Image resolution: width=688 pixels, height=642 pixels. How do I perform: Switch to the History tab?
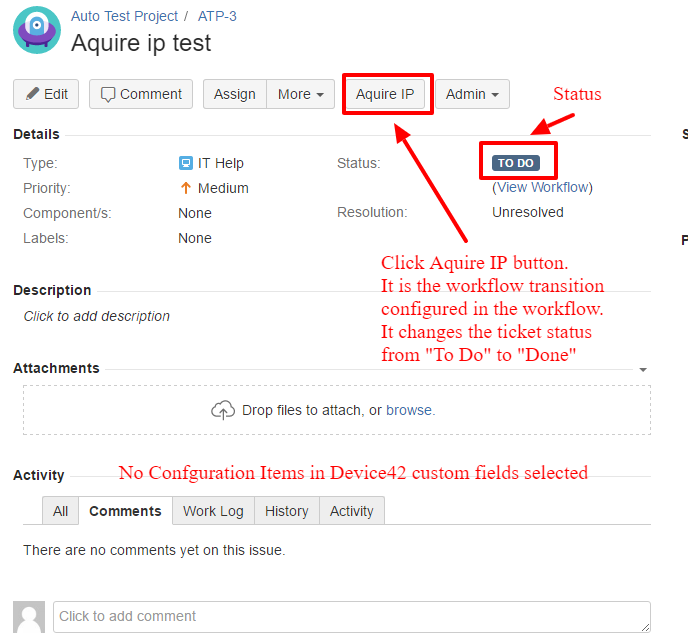pyautogui.click(x=287, y=511)
